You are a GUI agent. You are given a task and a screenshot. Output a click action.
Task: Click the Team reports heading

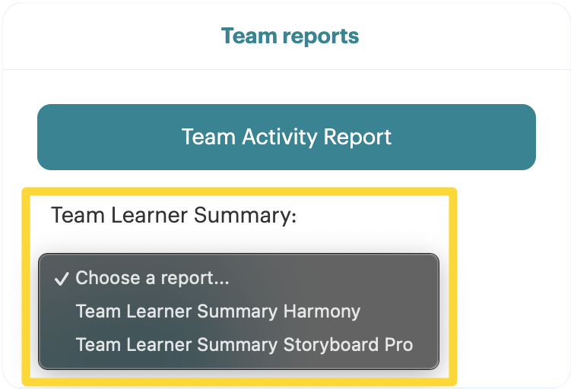click(x=290, y=36)
